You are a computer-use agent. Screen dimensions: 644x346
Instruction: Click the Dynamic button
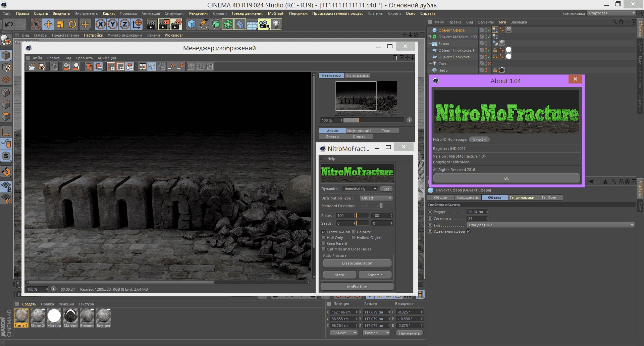click(x=375, y=275)
